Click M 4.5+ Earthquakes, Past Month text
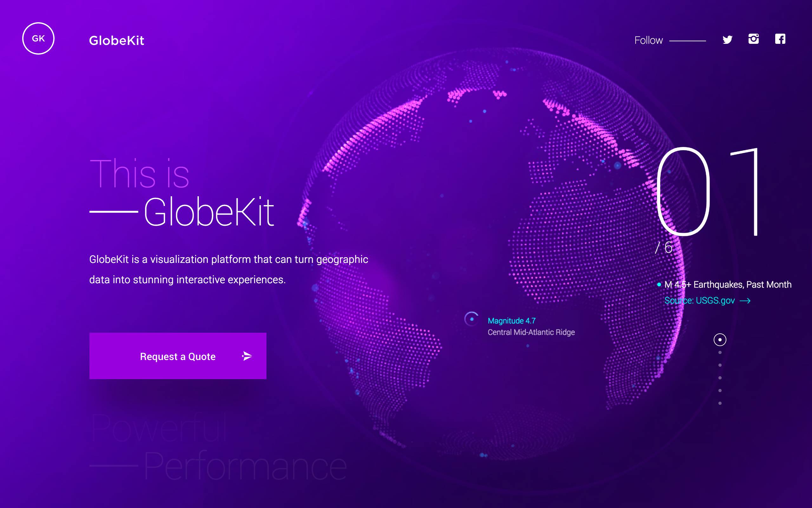 click(728, 284)
